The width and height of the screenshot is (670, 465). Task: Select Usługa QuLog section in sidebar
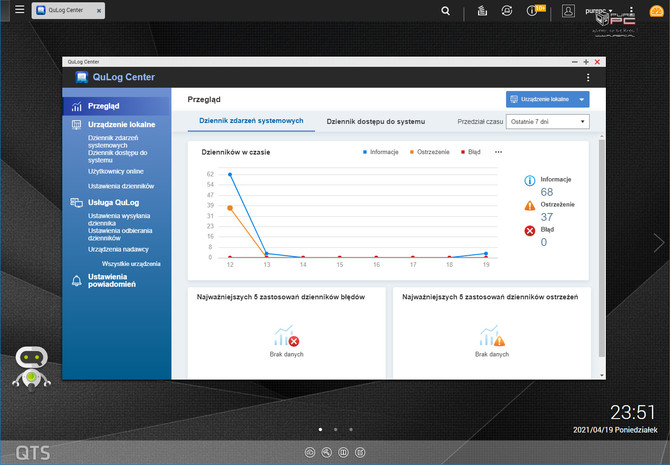[x=114, y=203]
